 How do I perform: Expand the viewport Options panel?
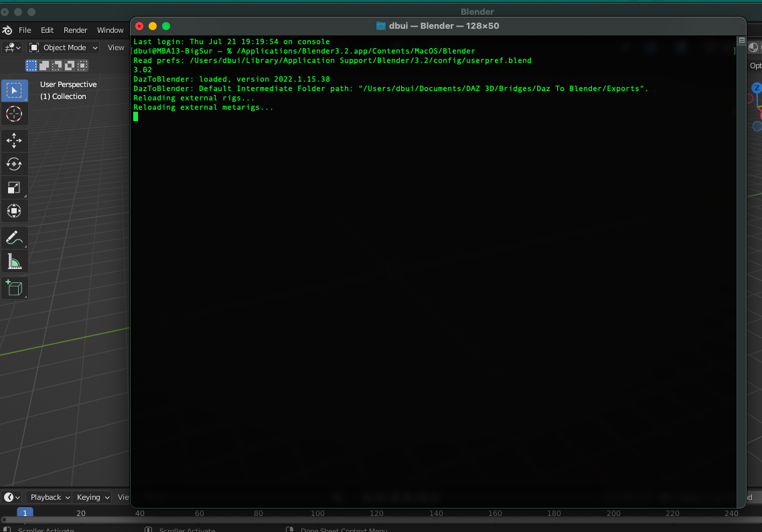coord(755,66)
